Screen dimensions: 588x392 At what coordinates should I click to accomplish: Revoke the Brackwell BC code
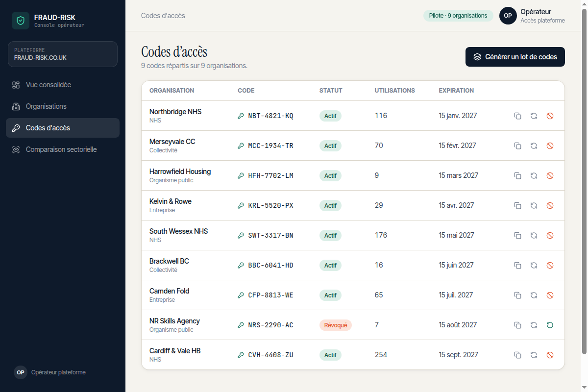click(x=550, y=266)
